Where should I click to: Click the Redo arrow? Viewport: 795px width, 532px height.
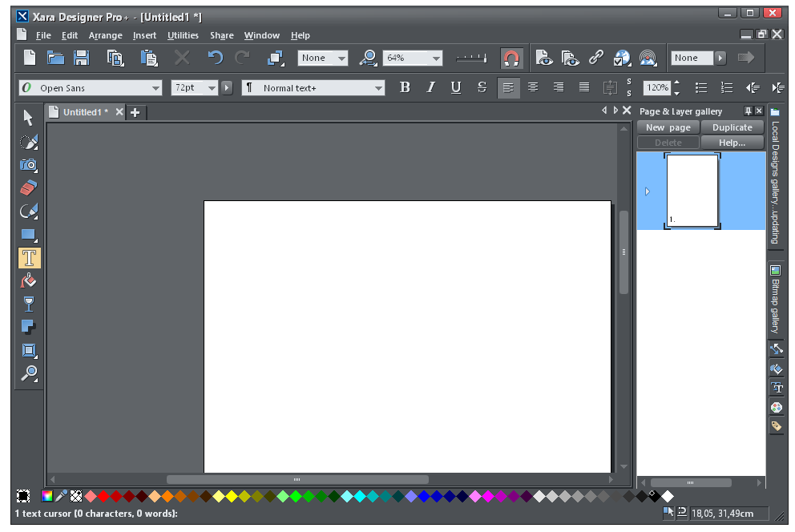242,58
